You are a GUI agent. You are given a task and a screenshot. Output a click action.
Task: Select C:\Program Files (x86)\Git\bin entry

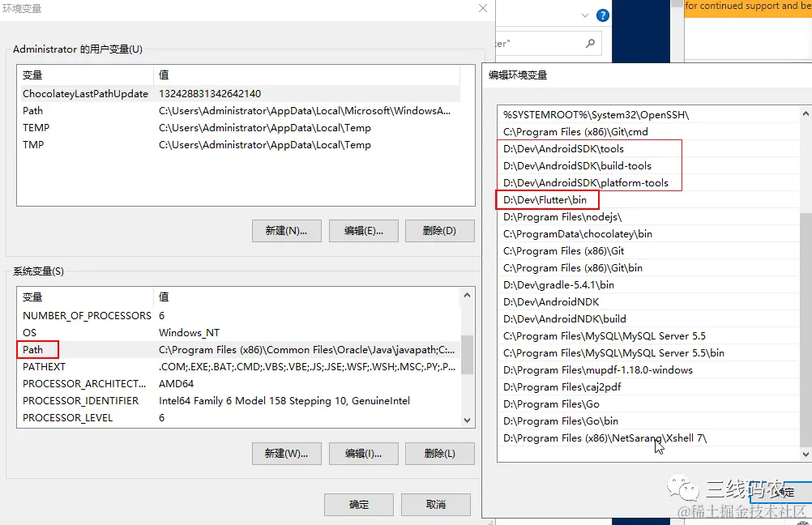[648, 268]
